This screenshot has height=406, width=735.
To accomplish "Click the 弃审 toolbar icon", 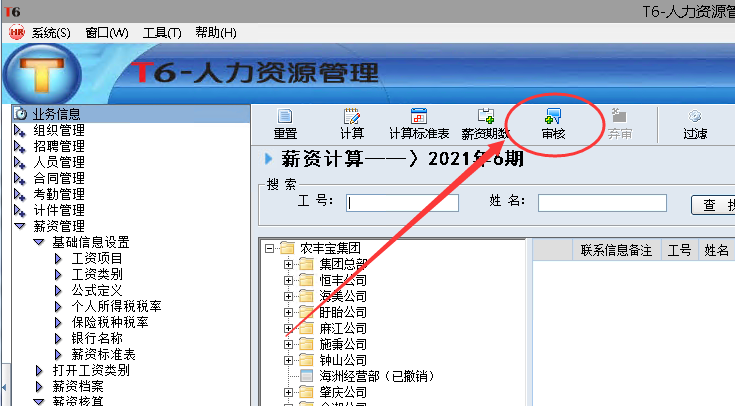I will tap(620, 116).
